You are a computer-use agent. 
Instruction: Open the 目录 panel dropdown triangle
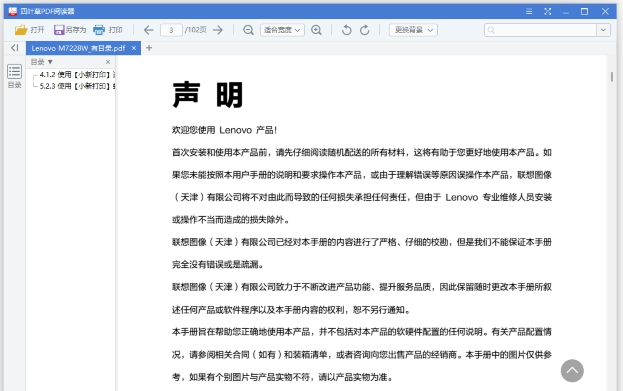tap(50, 62)
